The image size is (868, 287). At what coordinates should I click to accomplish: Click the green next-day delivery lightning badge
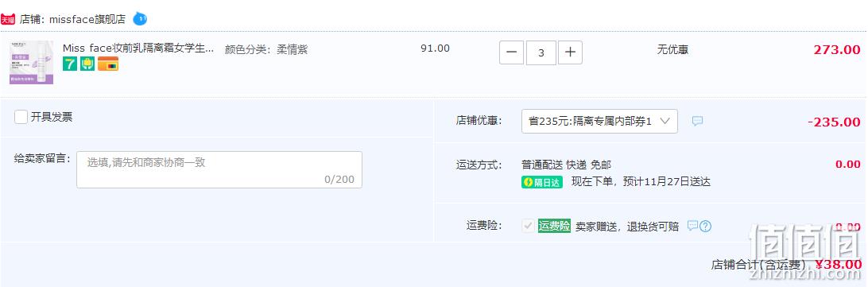[x=542, y=182]
